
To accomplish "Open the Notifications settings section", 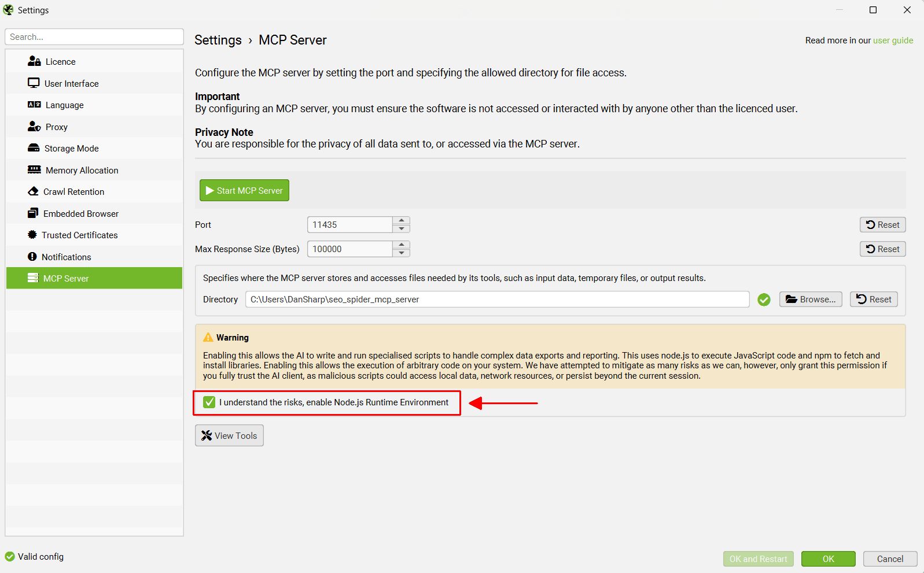I will point(94,257).
